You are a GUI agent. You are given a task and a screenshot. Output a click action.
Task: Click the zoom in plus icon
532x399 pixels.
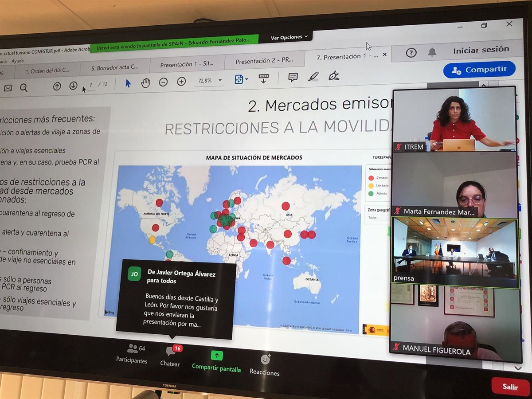pos(181,82)
